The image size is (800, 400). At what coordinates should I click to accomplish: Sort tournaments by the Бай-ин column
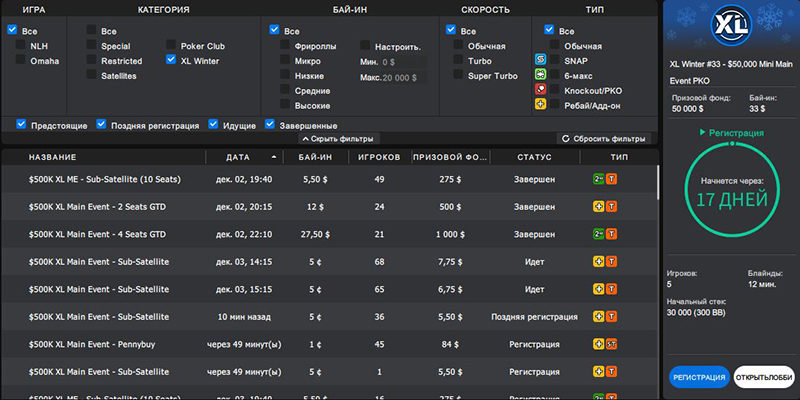click(314, 157)
